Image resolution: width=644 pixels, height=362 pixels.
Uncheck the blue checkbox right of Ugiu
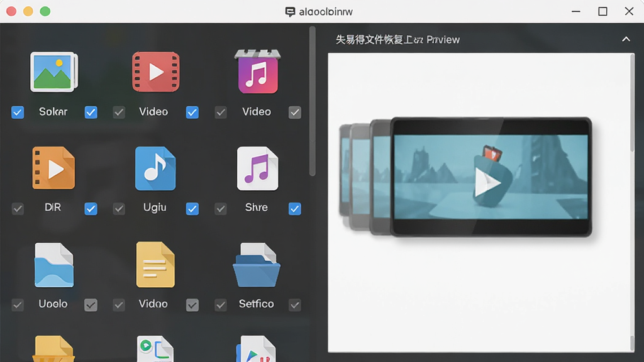click(x=192, y=209)
